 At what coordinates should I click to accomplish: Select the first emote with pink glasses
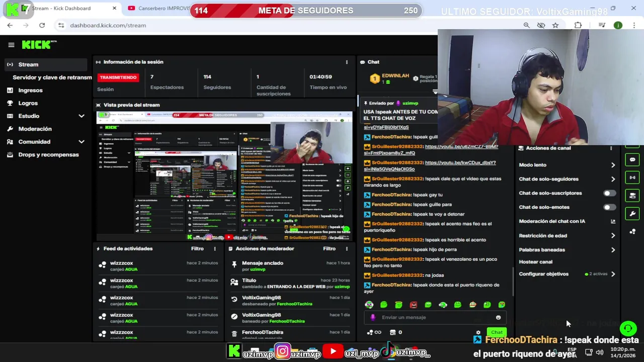(x=369, y=305)
